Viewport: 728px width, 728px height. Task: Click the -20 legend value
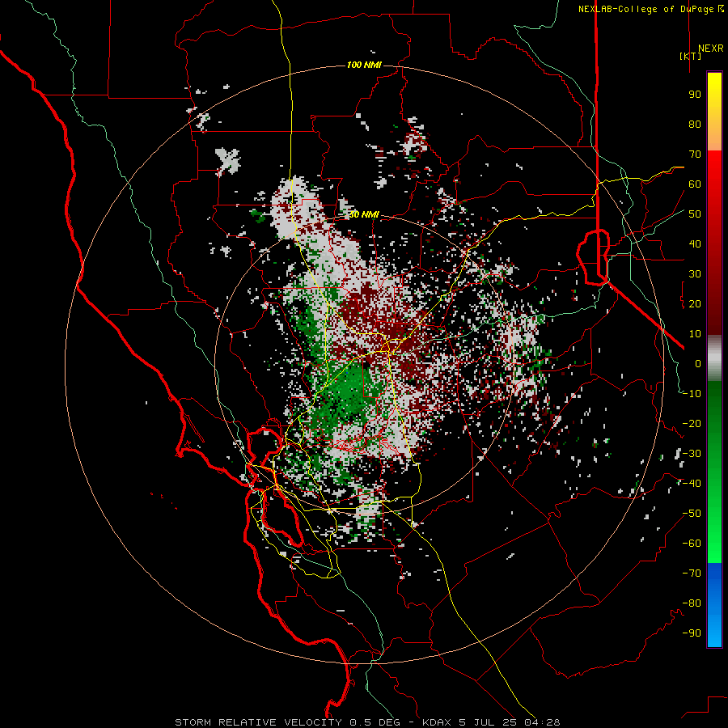click(x=692, y=423)
